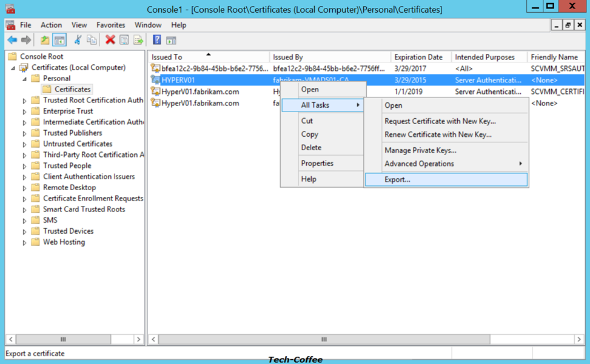Click the Back arrow toolbar icon
Screen dimensions: 590x364
tap(12, 40)
